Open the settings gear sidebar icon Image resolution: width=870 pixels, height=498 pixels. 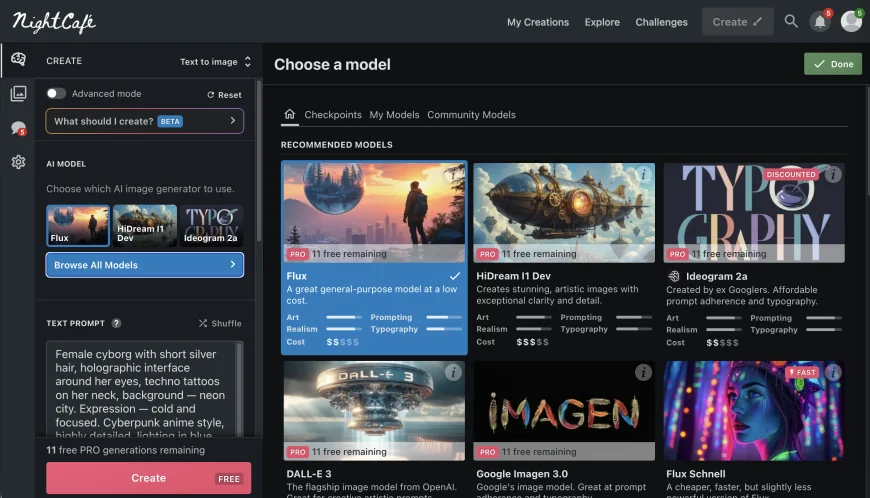(x=18, y=162)
